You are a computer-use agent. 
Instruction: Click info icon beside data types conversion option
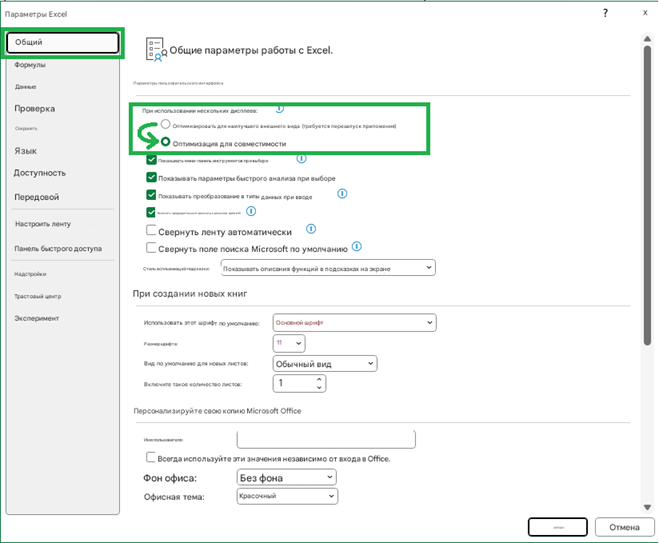point(342,193)
